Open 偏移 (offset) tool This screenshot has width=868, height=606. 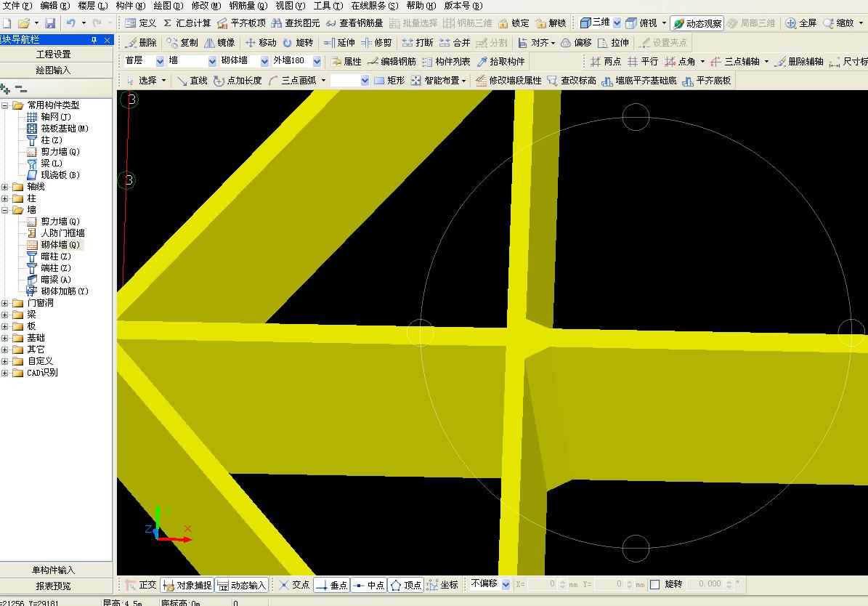click(576, 43)
